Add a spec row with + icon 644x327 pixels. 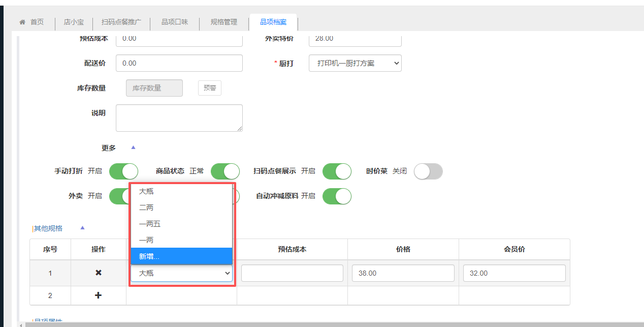(x=99, y=295)
